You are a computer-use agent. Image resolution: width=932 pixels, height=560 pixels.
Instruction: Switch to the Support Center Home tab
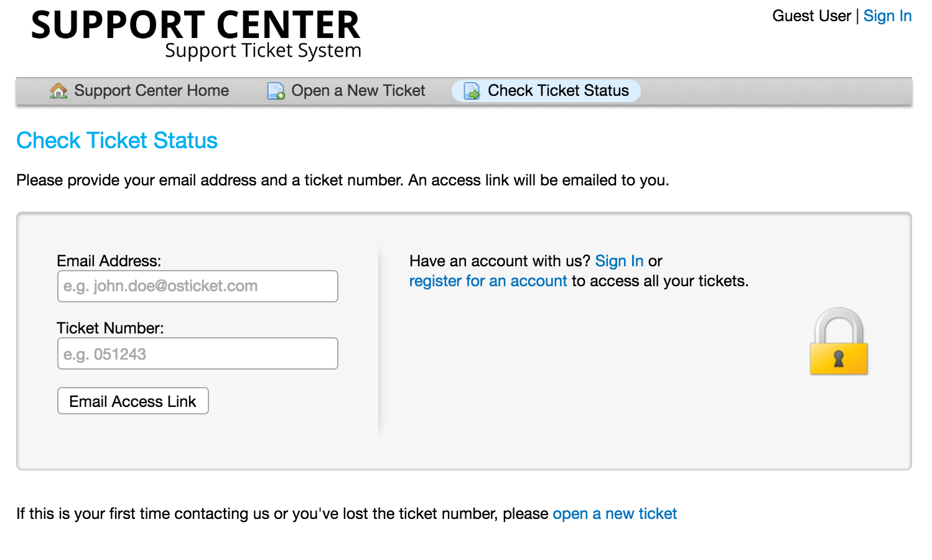coord(151,90)
